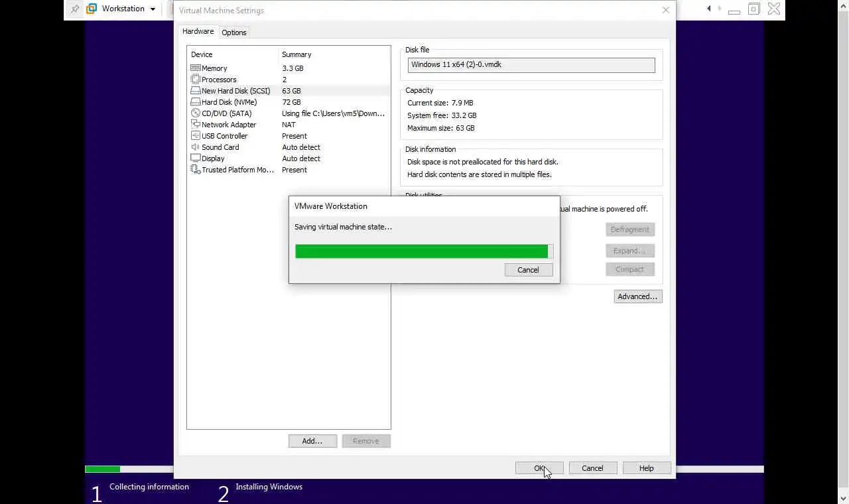Viewport: 849px width, 504px height.
Task: Close the Virtual Machine Settings window
Action: pos(666,10)
